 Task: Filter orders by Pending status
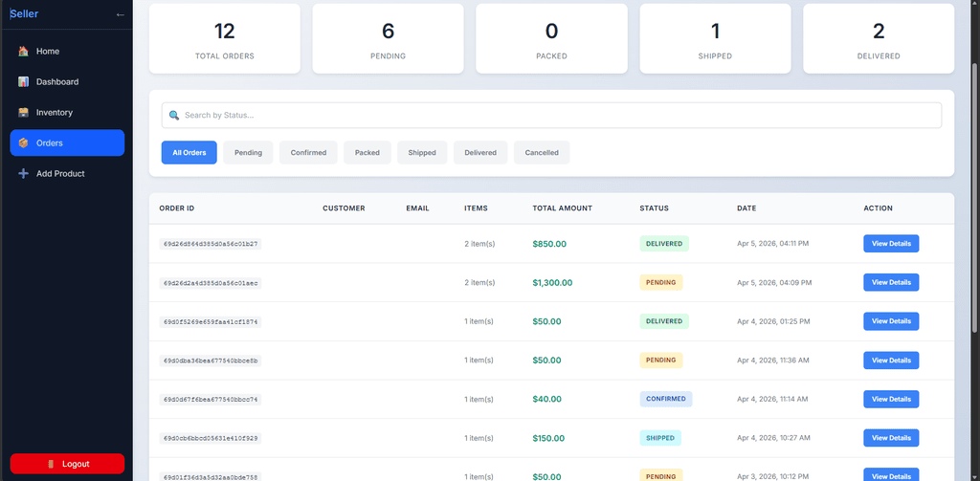(248, 153)
